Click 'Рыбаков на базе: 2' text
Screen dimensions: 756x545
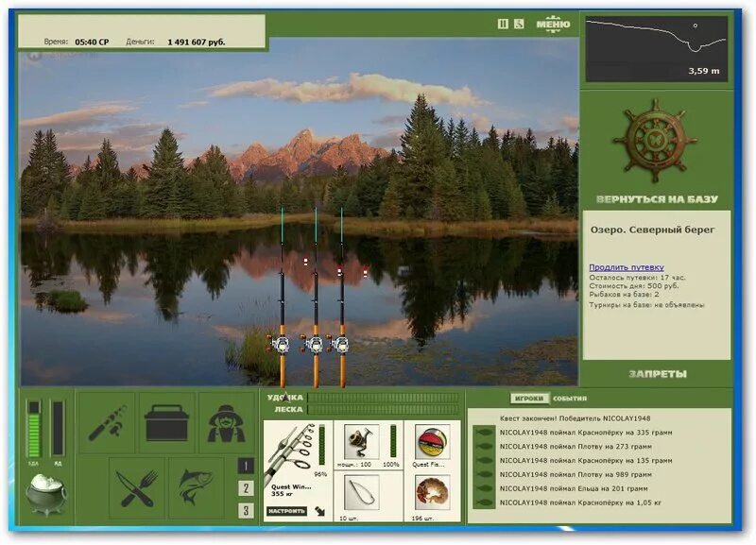tap(624, 294)
